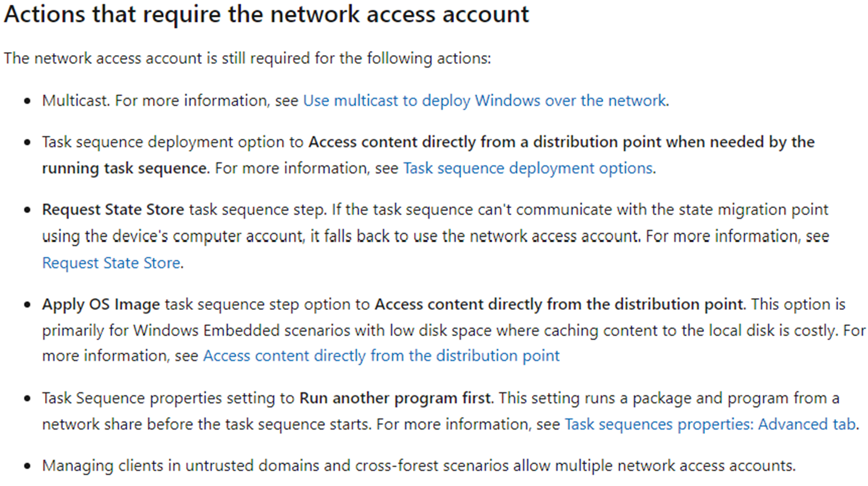Click the word Multicast in first bullet

pyautogui.click(x=75, y=101)
